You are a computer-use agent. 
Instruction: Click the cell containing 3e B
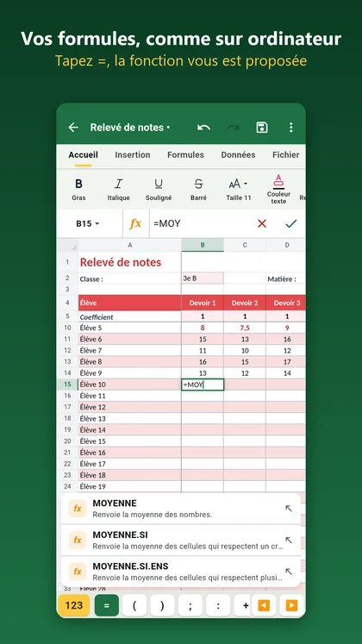[x=203, y=278]
